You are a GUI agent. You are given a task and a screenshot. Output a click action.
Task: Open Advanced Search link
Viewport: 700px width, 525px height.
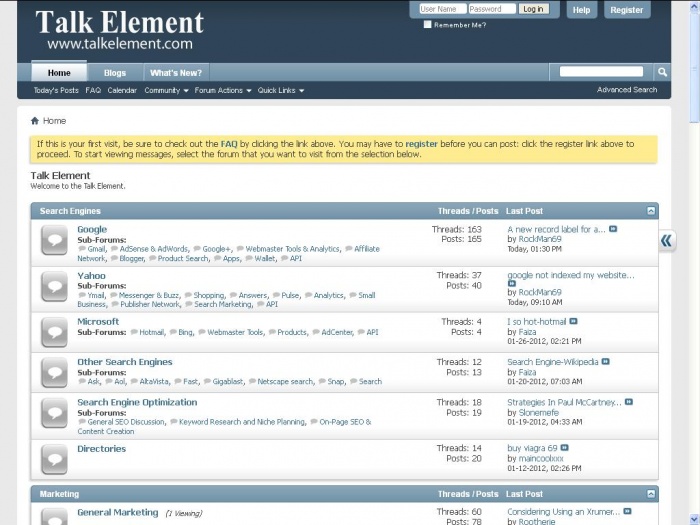click(627, 90)
